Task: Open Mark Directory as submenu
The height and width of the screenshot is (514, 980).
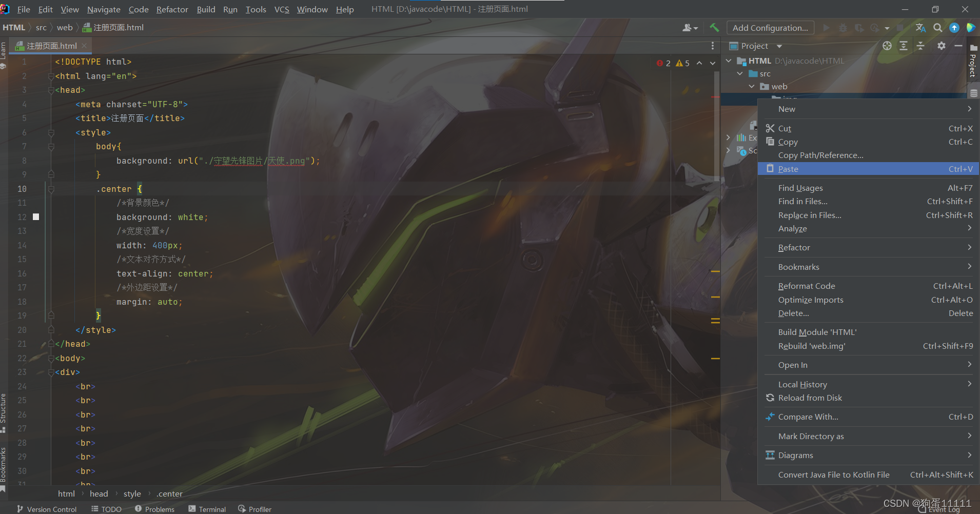Action: 868,436
